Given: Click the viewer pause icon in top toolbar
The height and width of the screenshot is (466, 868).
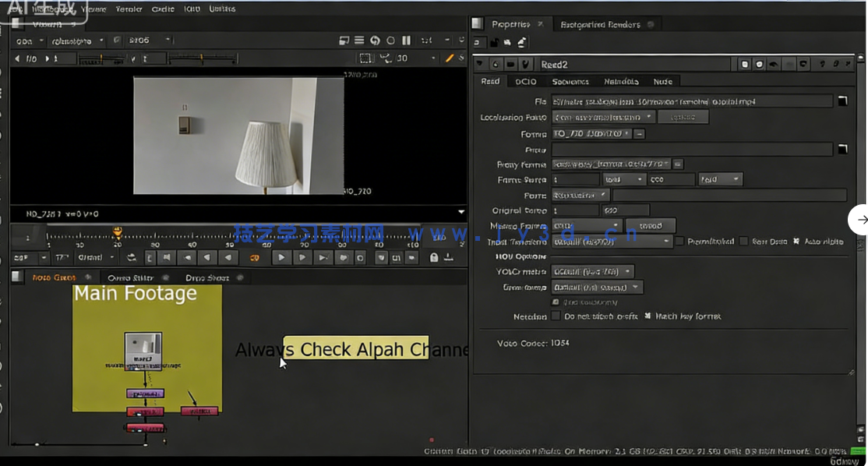Looking at the screenshot, I should click(406, 41).
